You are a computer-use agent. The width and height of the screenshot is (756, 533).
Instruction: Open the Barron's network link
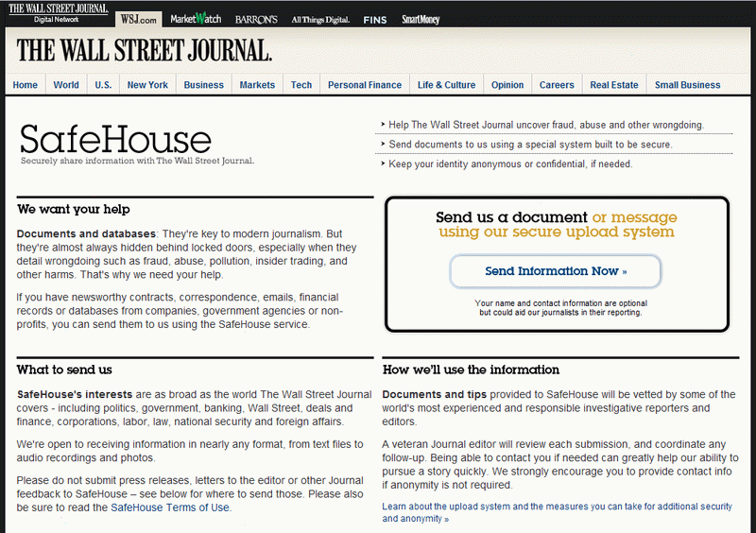coord(256,20)
